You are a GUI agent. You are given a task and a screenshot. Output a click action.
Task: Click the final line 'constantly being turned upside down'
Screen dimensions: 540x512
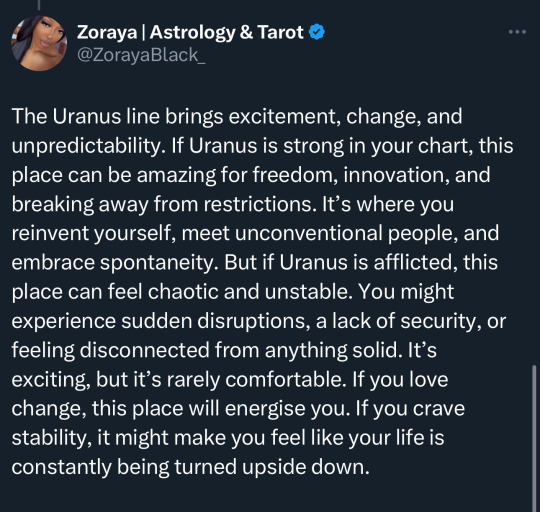[190, 467]
